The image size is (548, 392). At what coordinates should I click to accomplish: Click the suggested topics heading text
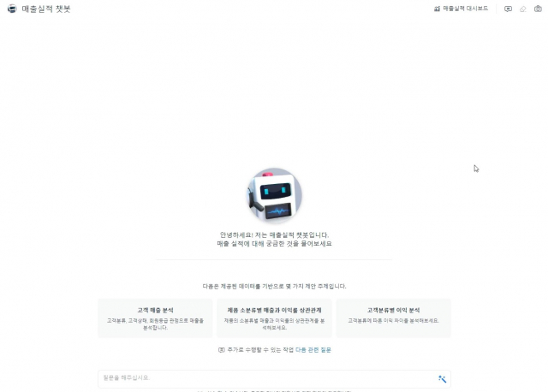click(274, 286)
